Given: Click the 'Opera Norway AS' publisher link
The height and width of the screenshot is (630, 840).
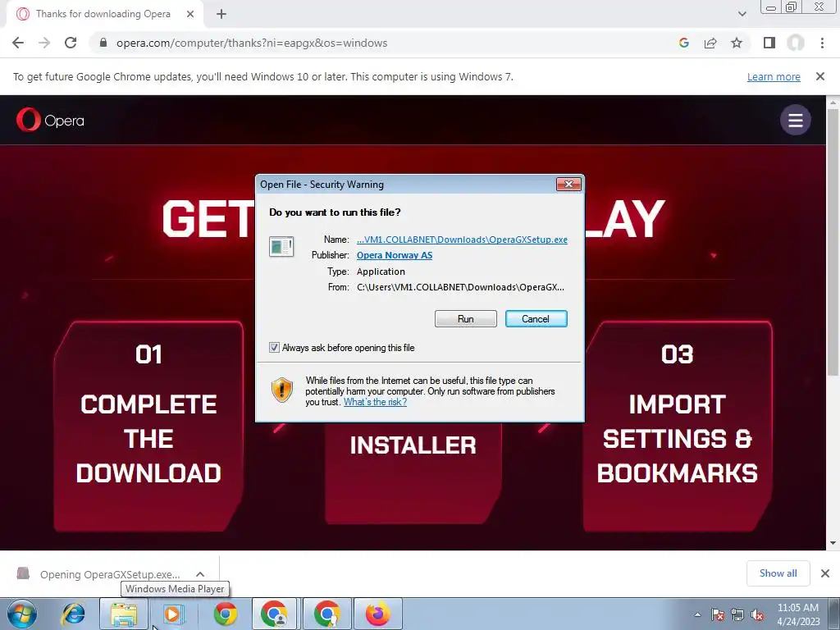Looking at the screenshot, I should tap(395, 255).
